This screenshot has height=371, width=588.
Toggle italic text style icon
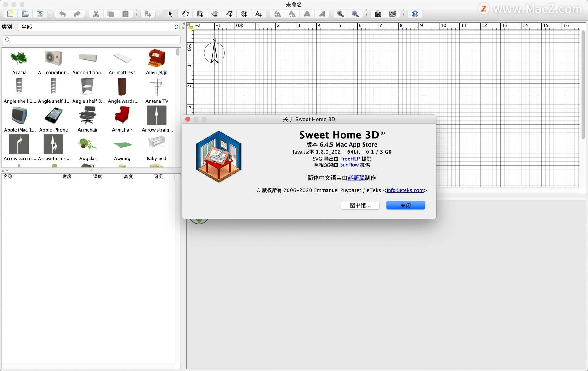[x=322, y=14]
